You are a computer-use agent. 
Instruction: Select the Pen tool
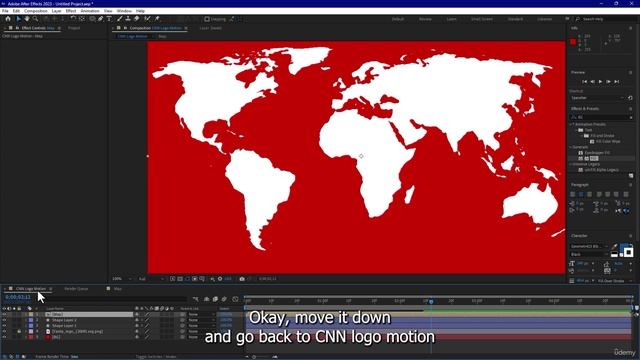tap(100, 19)
